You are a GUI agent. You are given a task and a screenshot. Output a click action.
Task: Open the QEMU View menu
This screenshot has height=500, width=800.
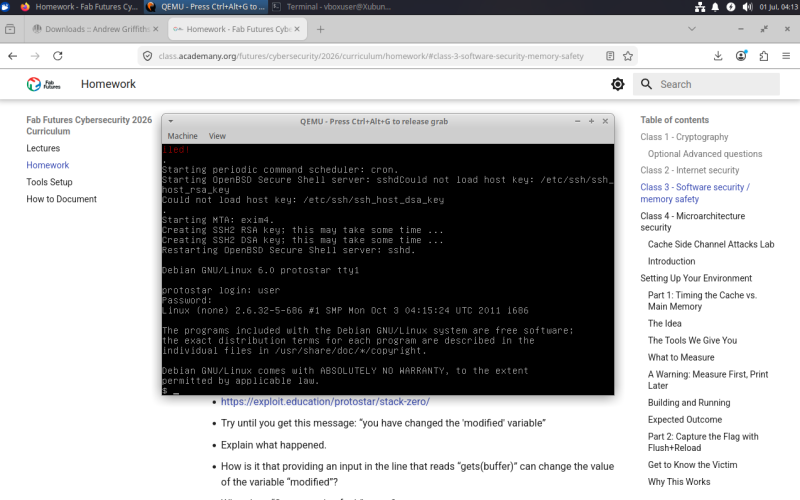[217, 136]
